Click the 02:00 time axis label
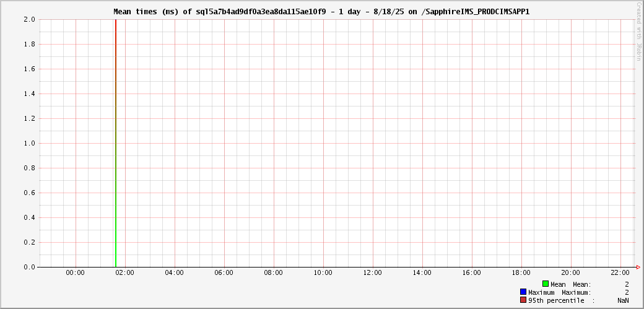The height and width of the screenshot is (309, 644). coord(125,272)
